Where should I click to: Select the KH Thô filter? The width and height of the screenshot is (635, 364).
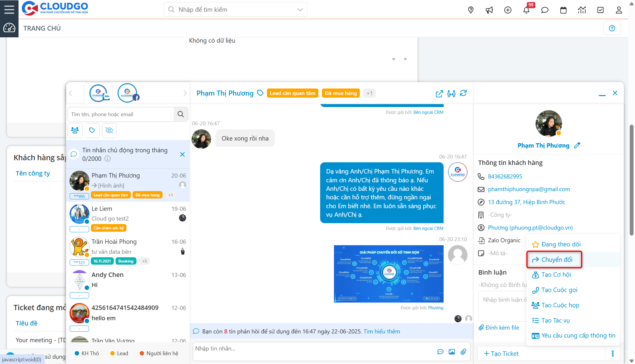(x=87, y=353)
